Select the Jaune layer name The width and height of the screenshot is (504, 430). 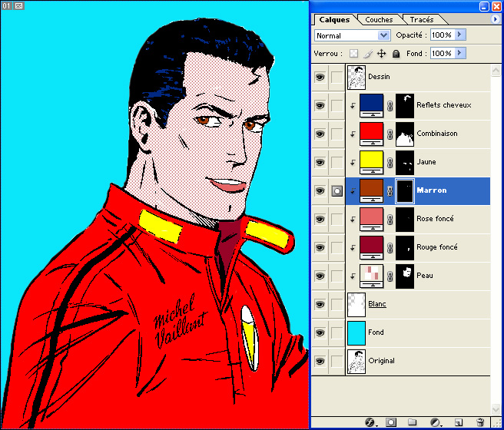426,162
